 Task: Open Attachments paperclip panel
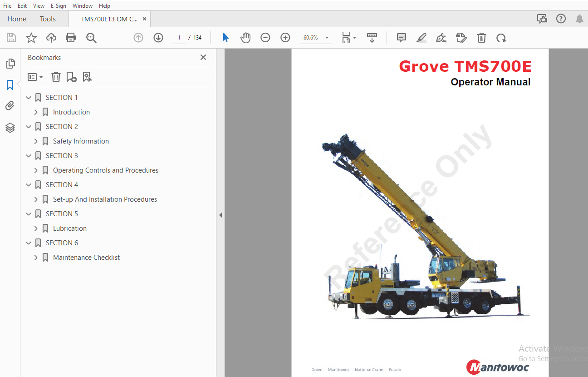pos(10,106)
